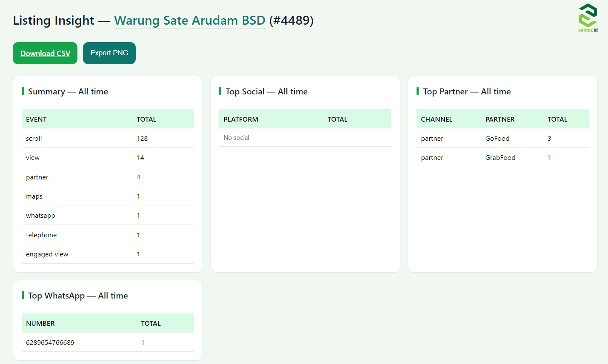Click the PLATFORM column header
The width and height of the screenshot is (608, 364).
click(x=241, y=119)
